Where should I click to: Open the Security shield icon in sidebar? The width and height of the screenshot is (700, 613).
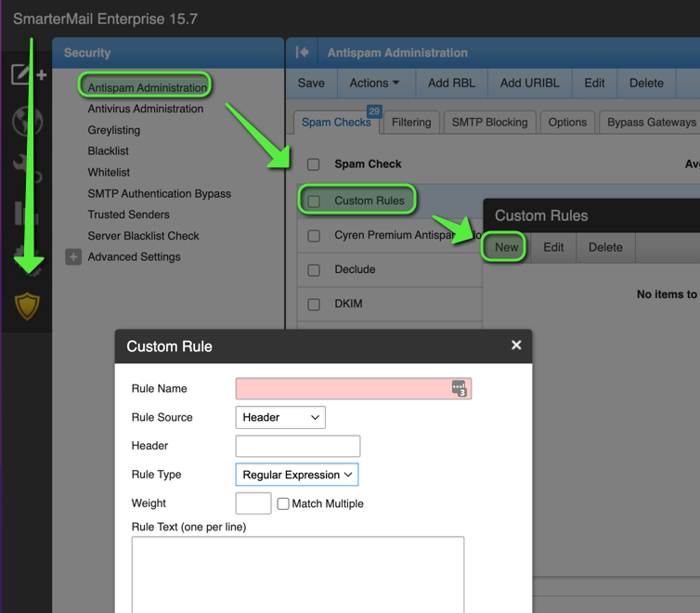(27, 306)
